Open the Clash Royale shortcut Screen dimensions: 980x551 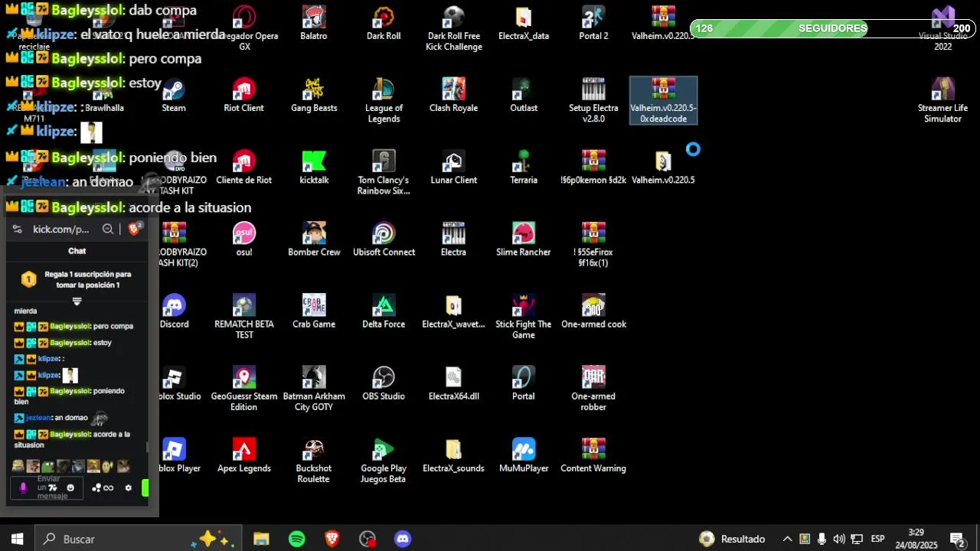click(453, 96)
